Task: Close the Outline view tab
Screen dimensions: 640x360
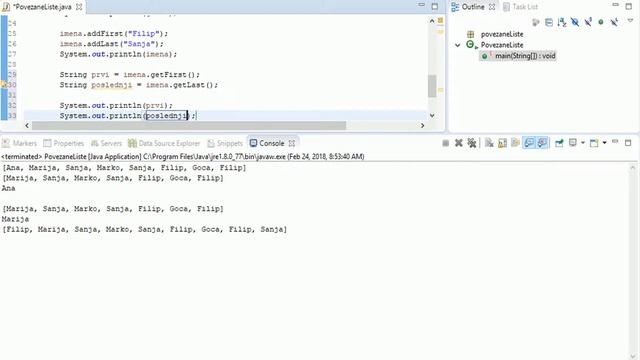Action: [x=492, y=7]
